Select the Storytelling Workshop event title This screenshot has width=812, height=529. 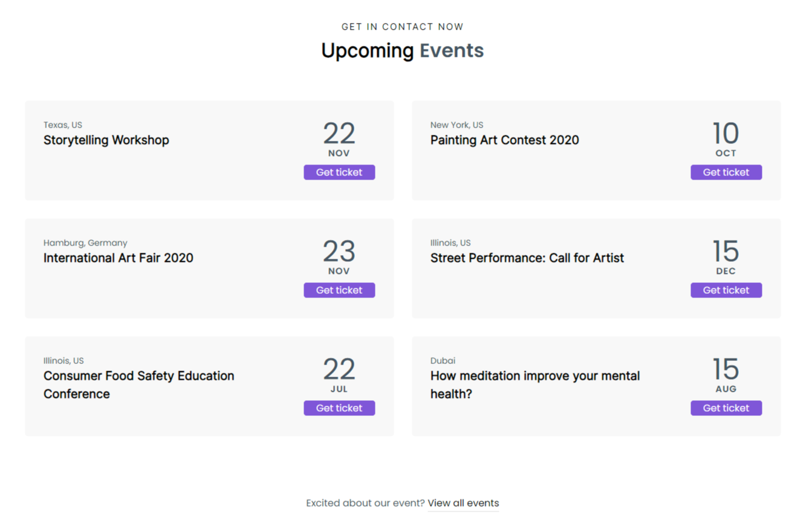point(106,140)
